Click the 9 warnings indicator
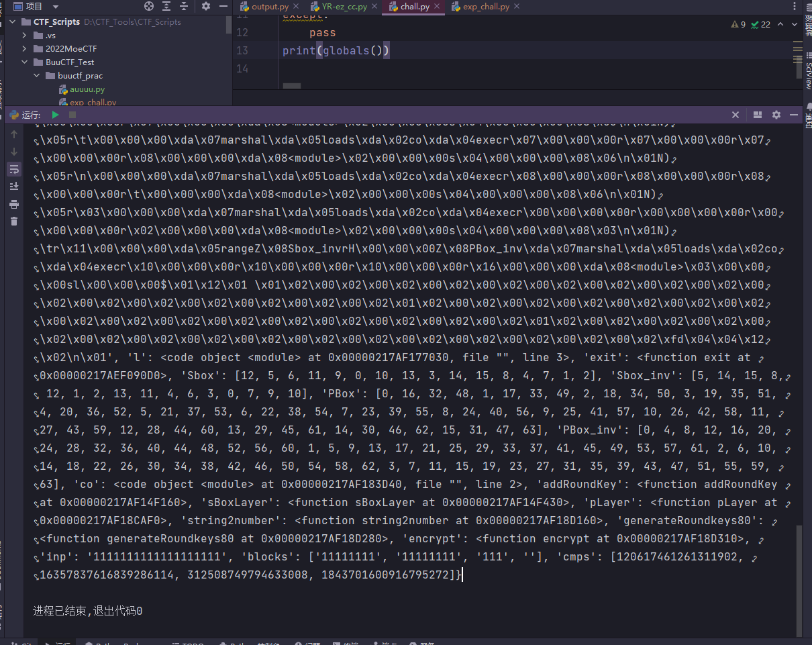812x645 pixels. point(738,24)
